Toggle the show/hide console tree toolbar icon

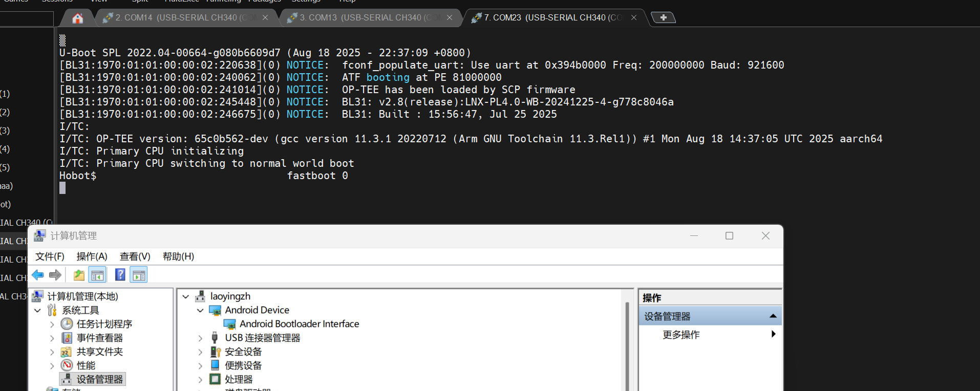97,275
